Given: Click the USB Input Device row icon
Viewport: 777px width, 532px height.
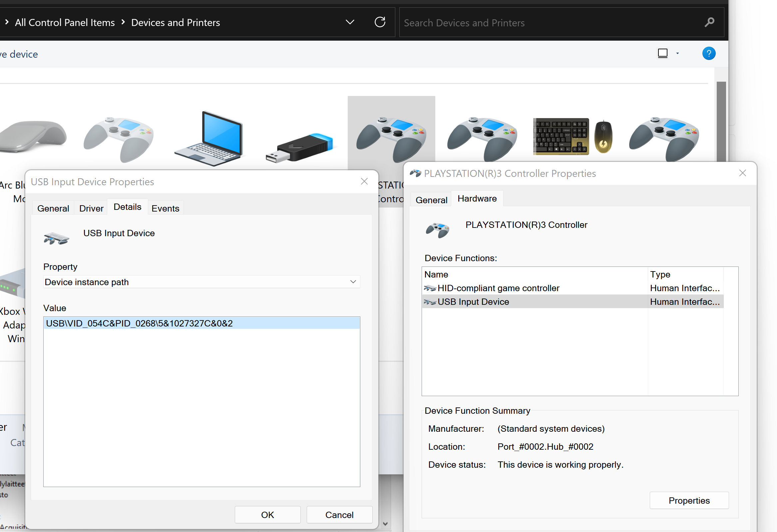Looking at the screenshot, I should coord(430,302).
